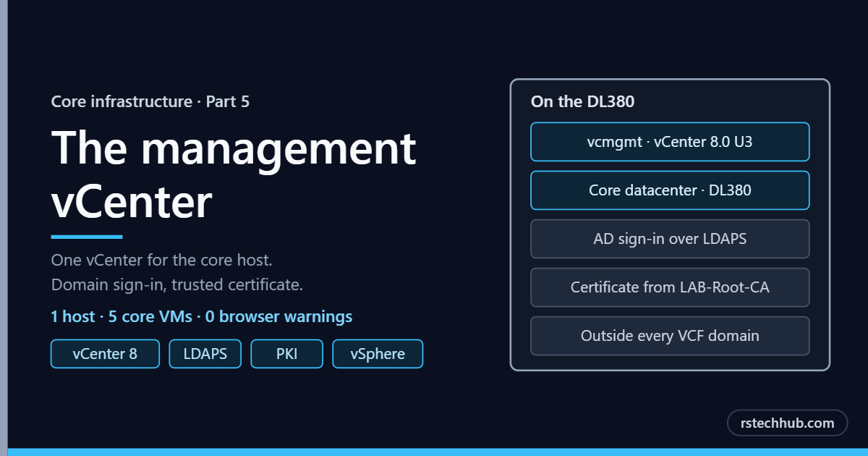Click the PKI tag
Screen dimensions: 868x456
[x=287, y=354]
